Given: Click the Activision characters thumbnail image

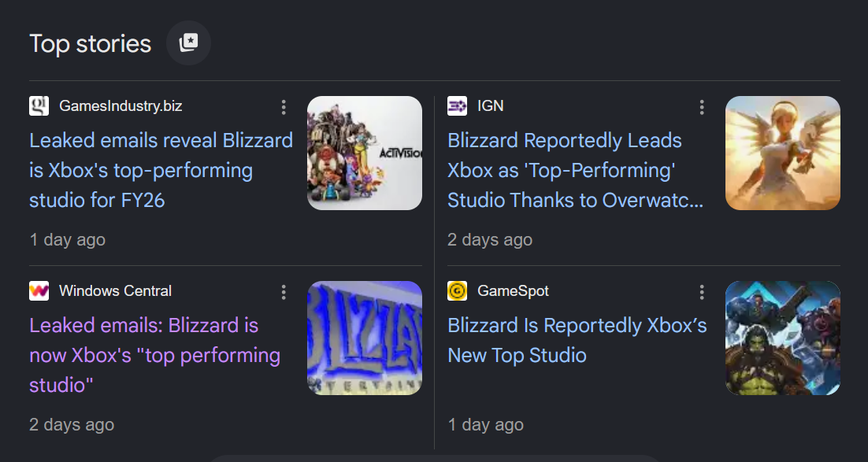Looking at the screenshot, I should tap(364, 153).
